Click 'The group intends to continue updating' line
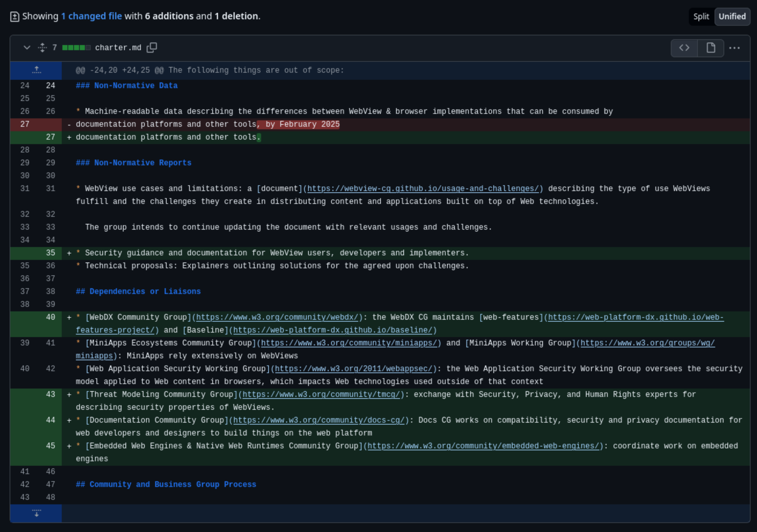 288,227
